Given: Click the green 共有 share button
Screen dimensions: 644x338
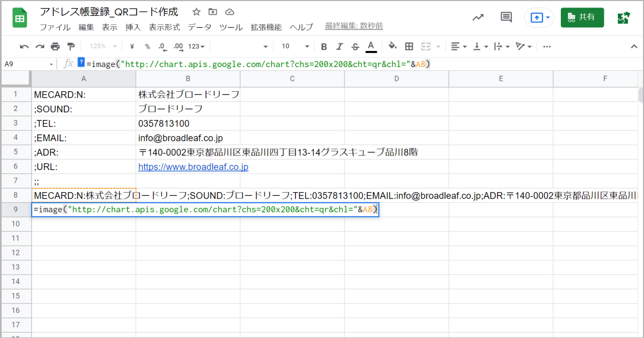Looking at the screenshot, I should 582,17.
